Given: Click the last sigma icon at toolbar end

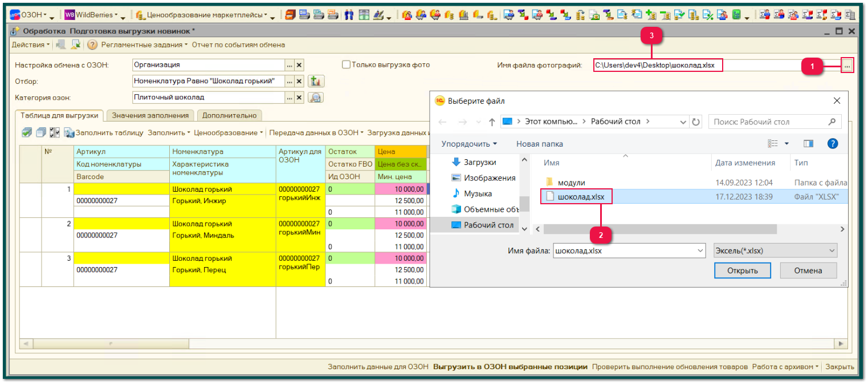Looking at the screenshot, I should coord(850,15).
